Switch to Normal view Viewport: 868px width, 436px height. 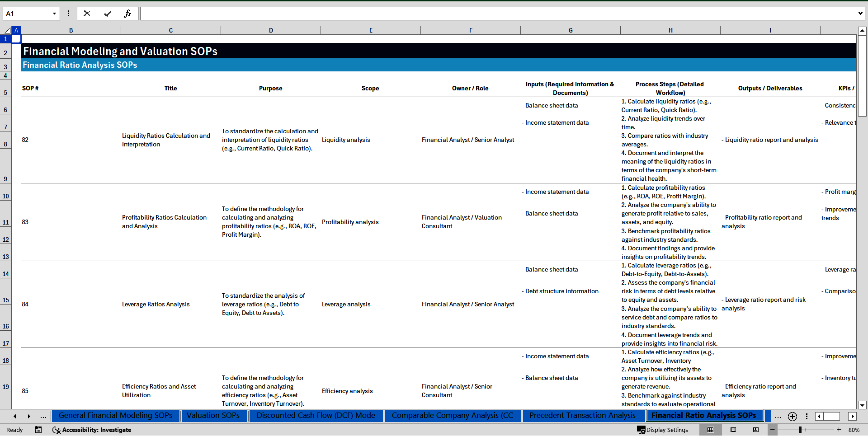(710, 430)
